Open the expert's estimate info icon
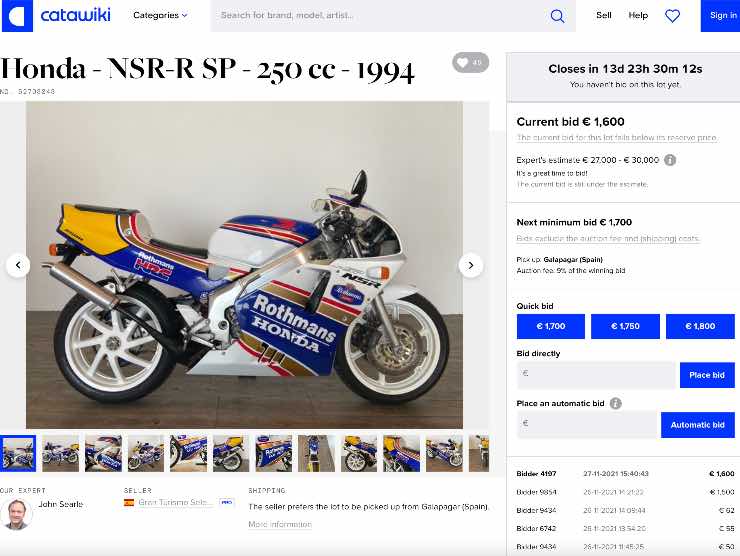 click(670, 160)
